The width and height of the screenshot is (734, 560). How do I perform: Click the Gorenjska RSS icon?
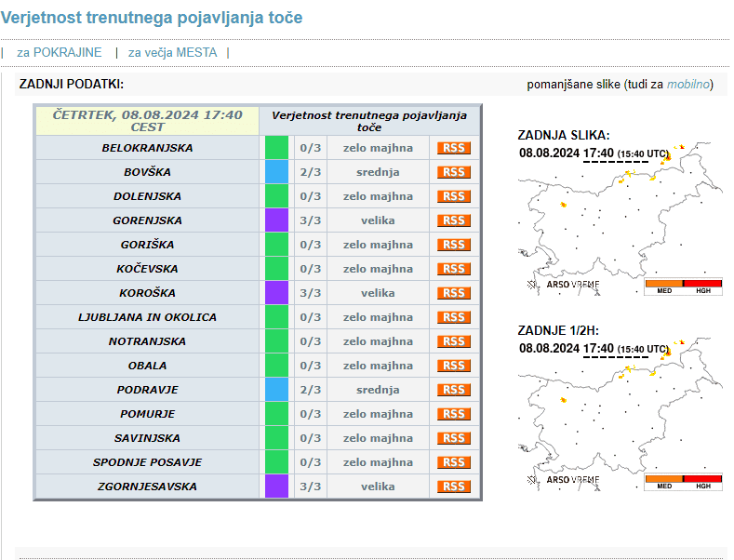pos(454,220)
